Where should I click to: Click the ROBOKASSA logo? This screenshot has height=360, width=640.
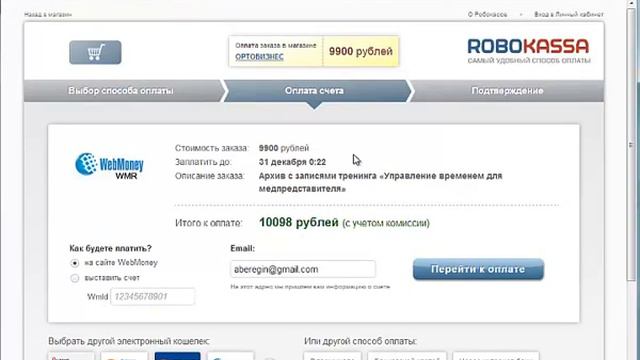point(528,46)
